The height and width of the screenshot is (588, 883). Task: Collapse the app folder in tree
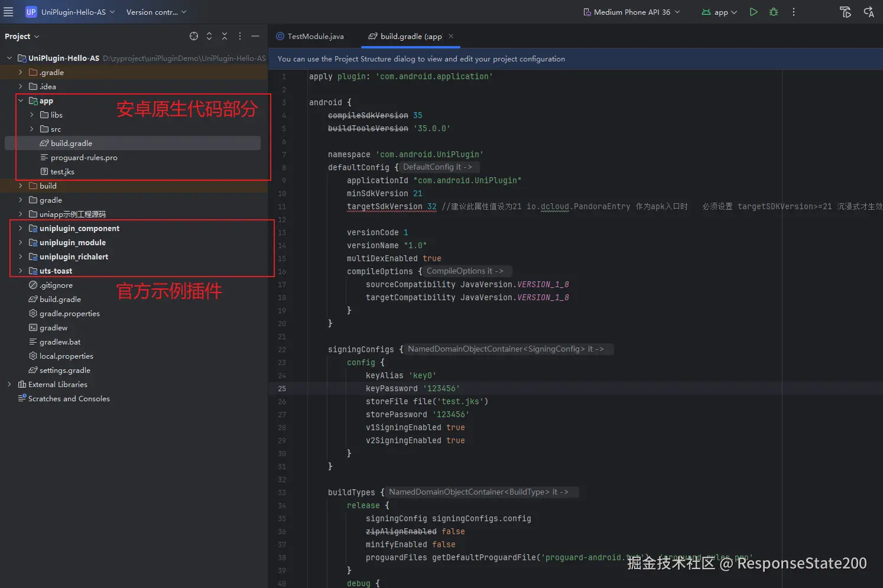pyautogui.click(x=20, y=100)
